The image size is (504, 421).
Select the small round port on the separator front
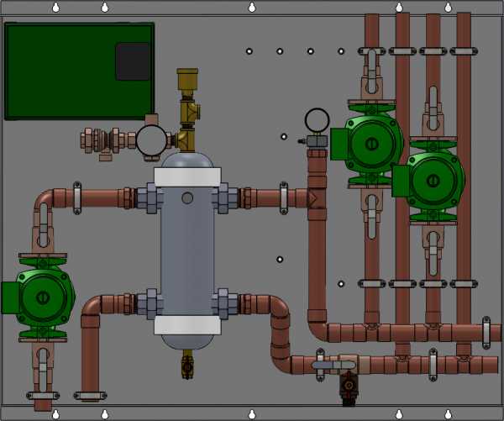tap(187, 198)
